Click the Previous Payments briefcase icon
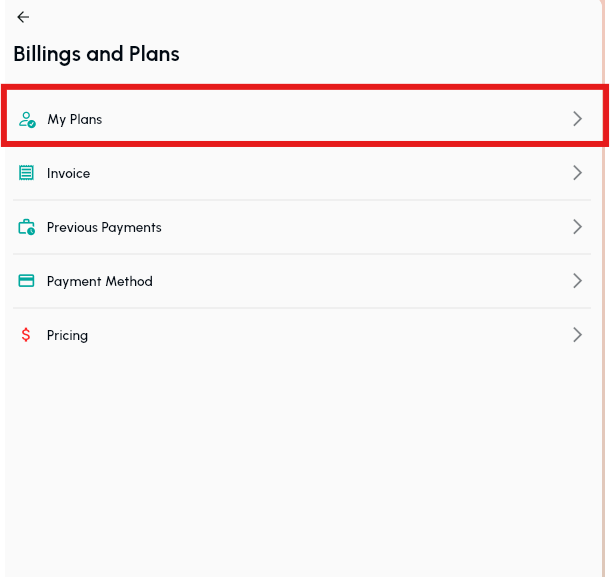 click(27, 227)
